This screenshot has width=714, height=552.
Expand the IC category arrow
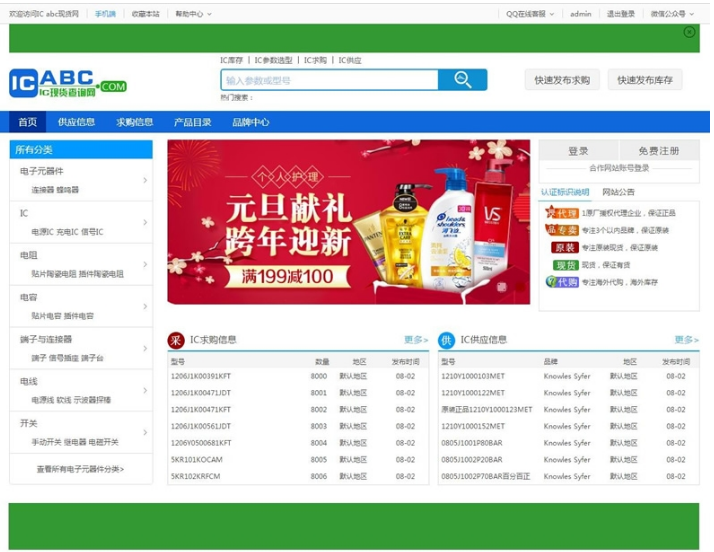145,222
